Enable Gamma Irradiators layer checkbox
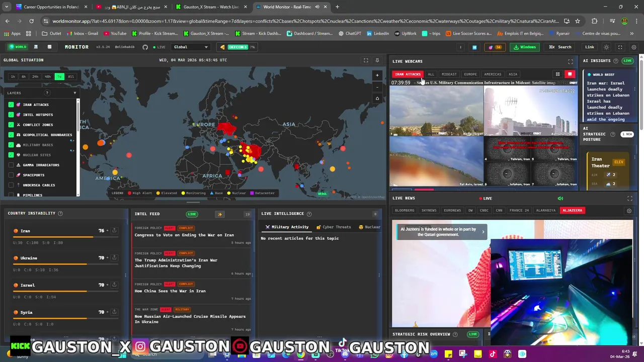Image resolution: width=644 pixels, height=362 pixels. click(11, 165)
